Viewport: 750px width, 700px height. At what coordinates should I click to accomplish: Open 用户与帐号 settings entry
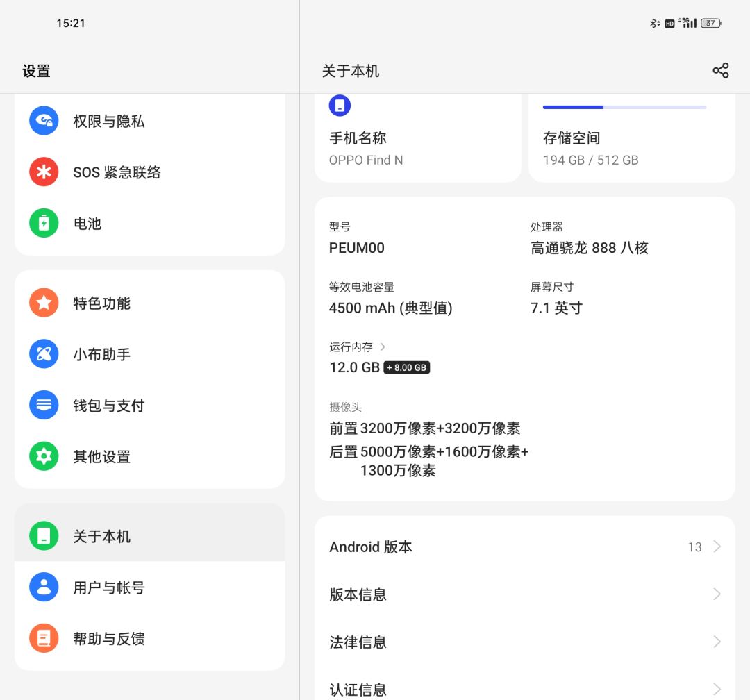click(150, 587)
